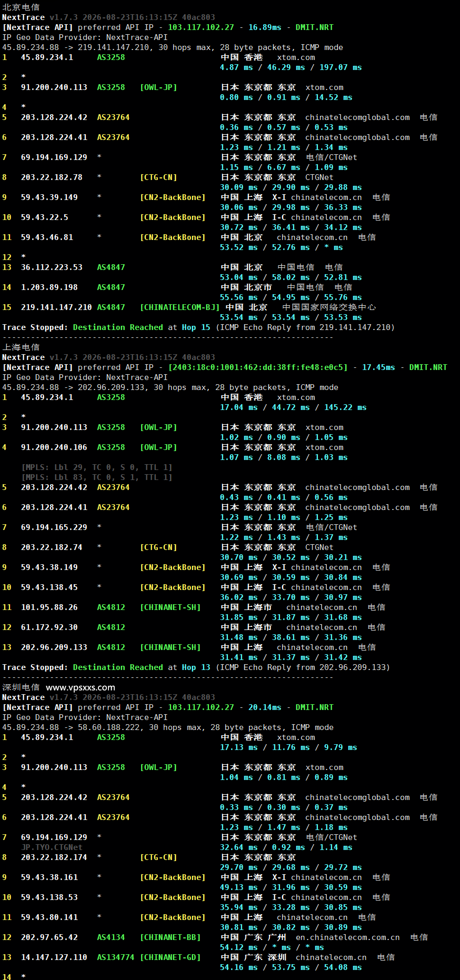Click the 广东 深圳 location text
This screenshot has height=980, width=460.
[x=265, y=957]
